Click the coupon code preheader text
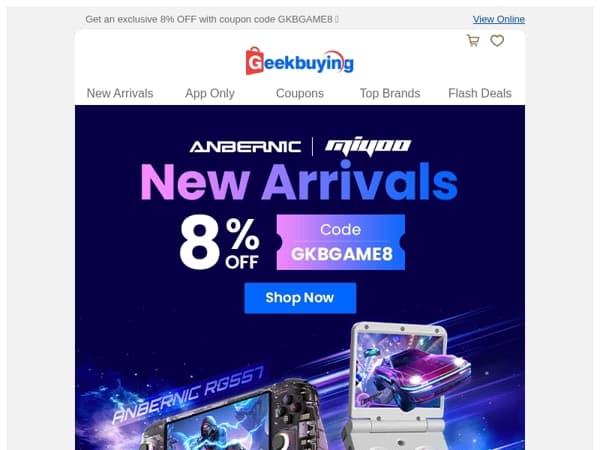This screenshot has height=450, width=600. coord(212,19)
